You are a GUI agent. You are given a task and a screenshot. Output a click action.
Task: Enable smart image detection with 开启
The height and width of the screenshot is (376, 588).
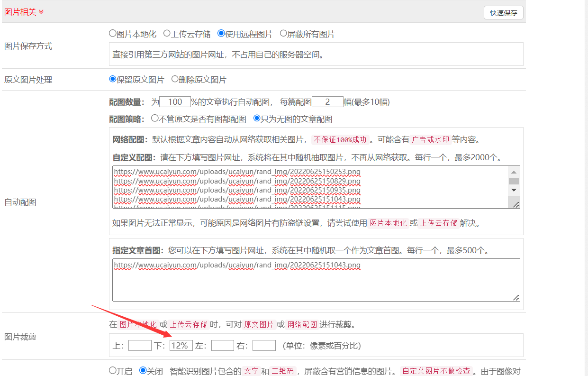[113, 370]
